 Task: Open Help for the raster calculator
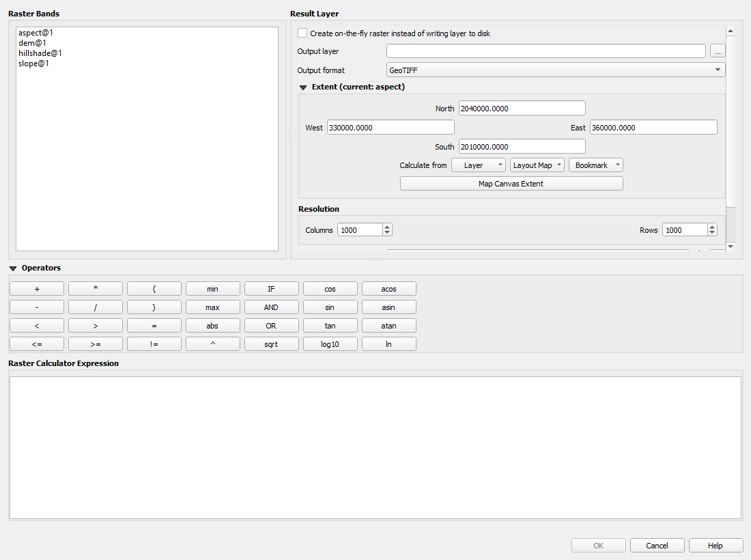point(715,546)
